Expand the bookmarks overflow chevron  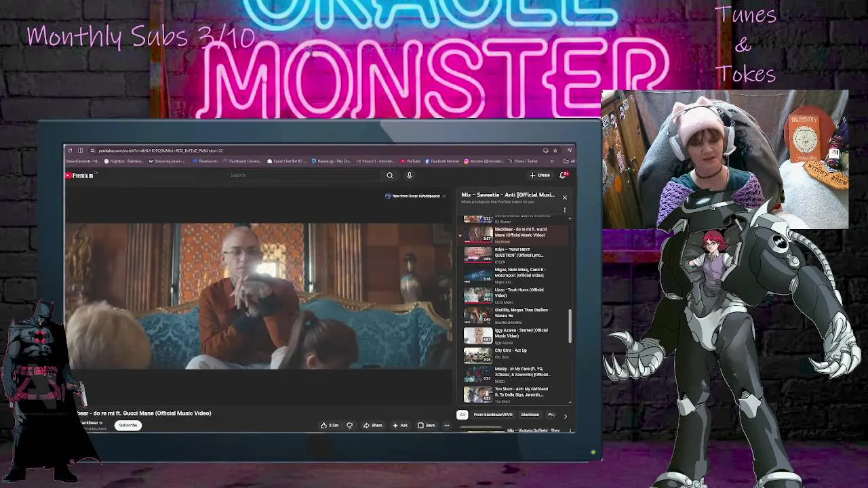552,161
